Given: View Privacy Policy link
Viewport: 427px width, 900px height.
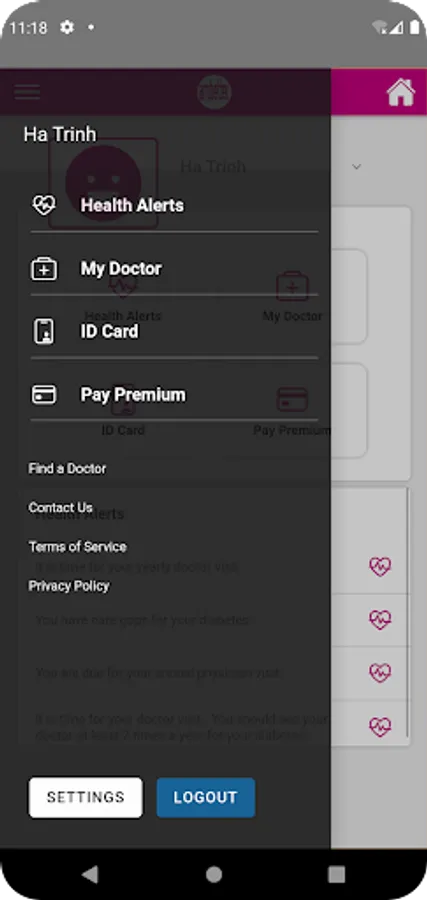Looking at the screenshot, I should (69, 585).
